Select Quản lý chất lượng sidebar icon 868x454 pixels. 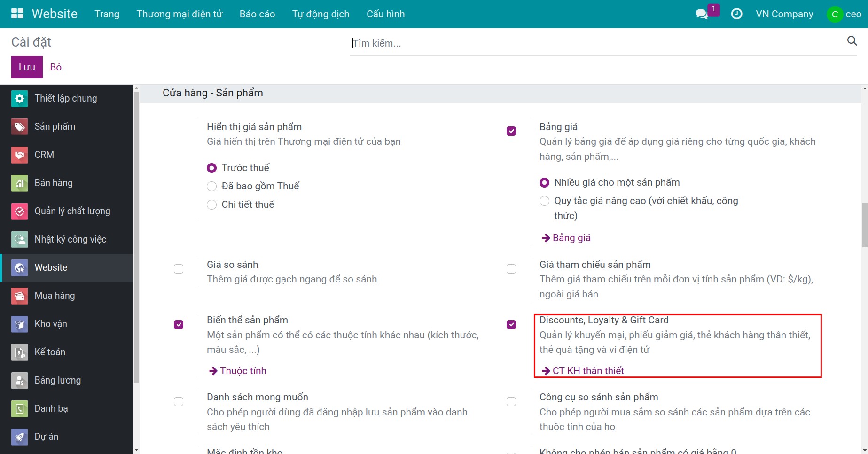pos(20,211)
